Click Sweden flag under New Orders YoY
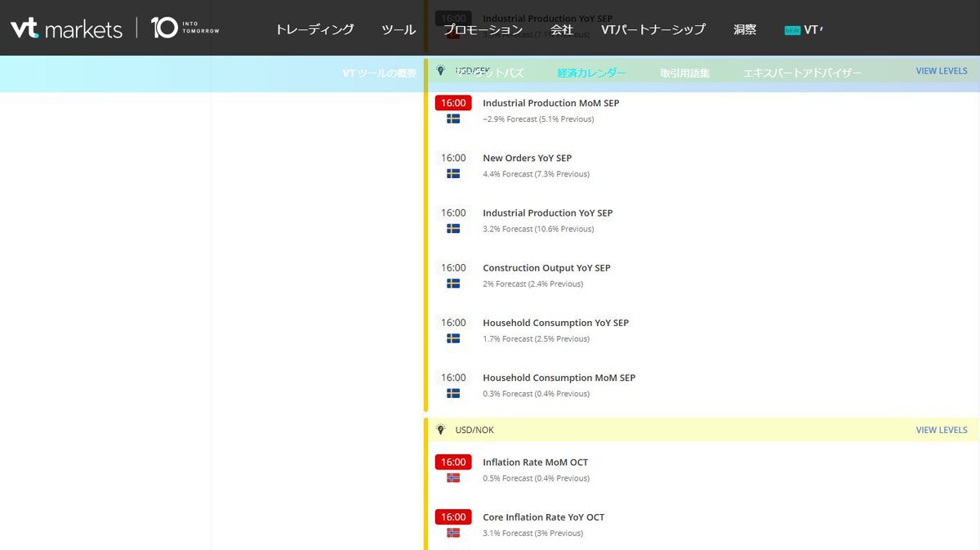Viewport: 980px width, 550px height. click(453, 174)
